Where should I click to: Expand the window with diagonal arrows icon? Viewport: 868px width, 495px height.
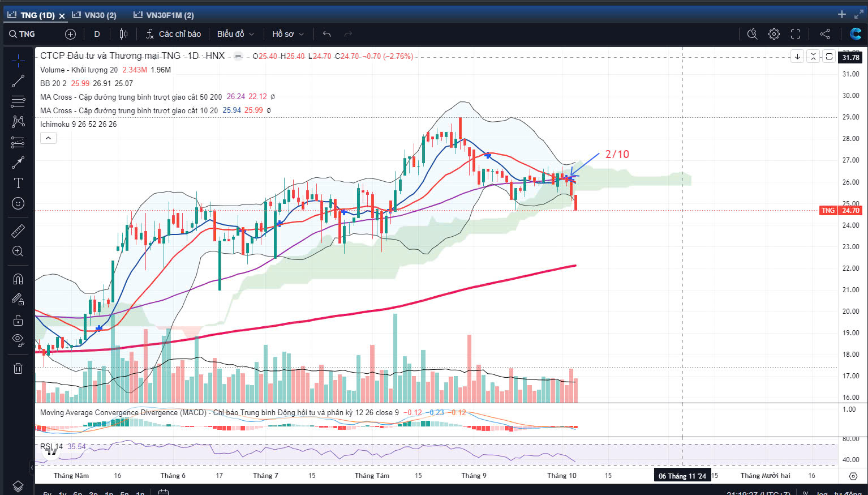click(859, 15)
